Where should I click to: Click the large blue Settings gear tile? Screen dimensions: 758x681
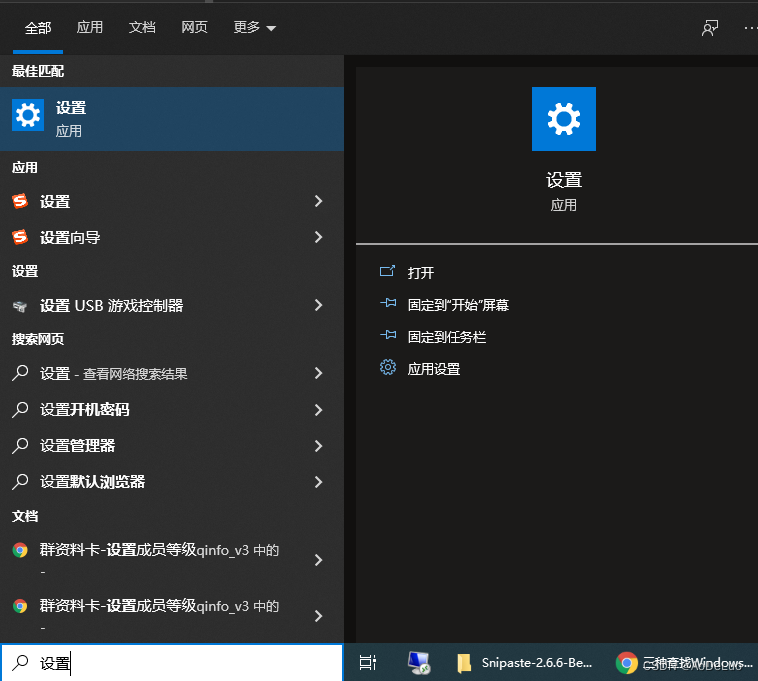point(564,119)
